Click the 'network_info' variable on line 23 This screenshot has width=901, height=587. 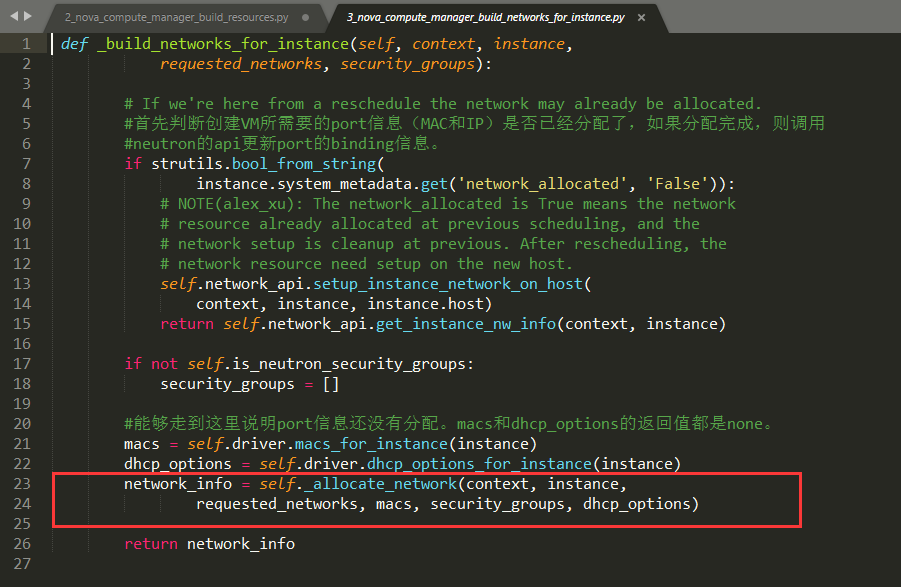click(178, 484)
